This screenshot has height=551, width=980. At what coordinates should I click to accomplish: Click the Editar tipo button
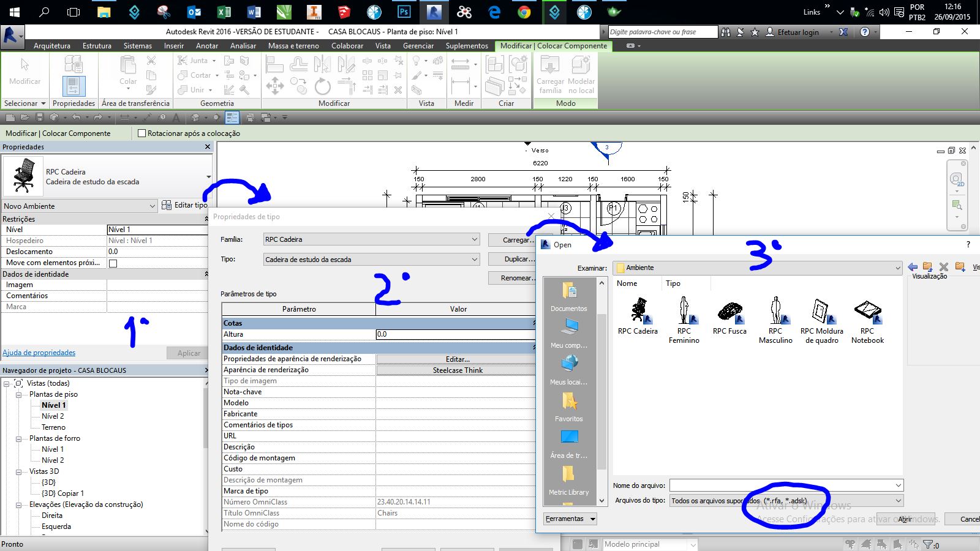coord(184,205)
